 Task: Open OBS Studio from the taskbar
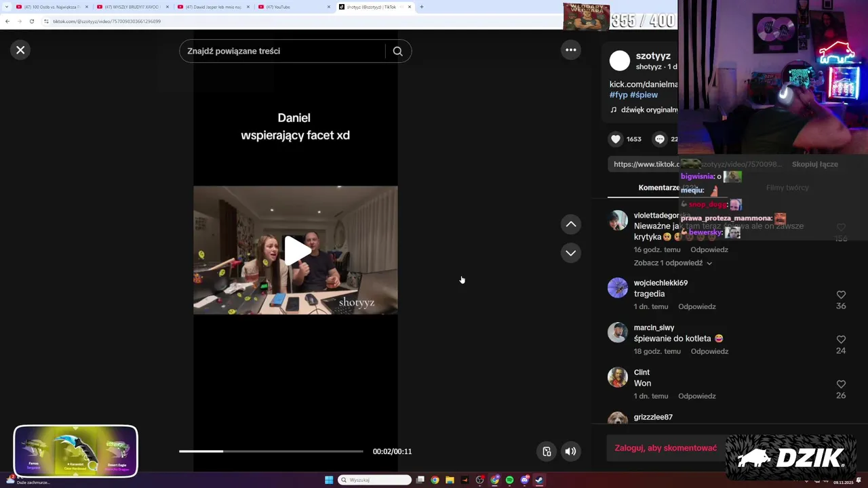coord(480,480)
